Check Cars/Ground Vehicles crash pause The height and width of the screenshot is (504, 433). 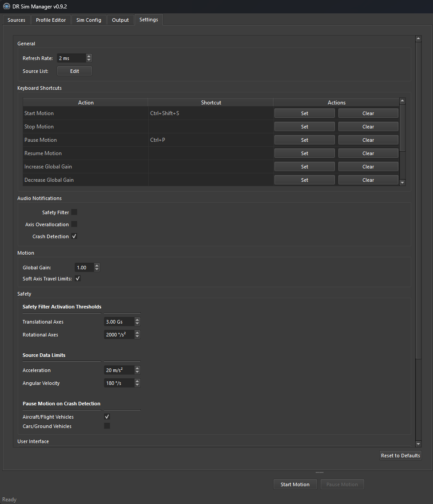[x=107, y=426]
